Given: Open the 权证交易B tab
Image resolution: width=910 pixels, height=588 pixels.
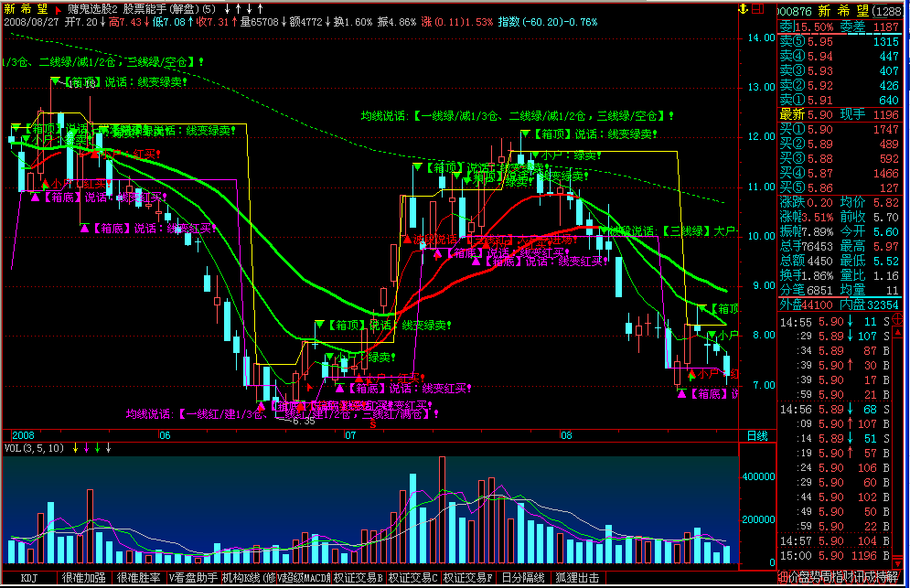Looking at the screenshot, I should 359,578.
